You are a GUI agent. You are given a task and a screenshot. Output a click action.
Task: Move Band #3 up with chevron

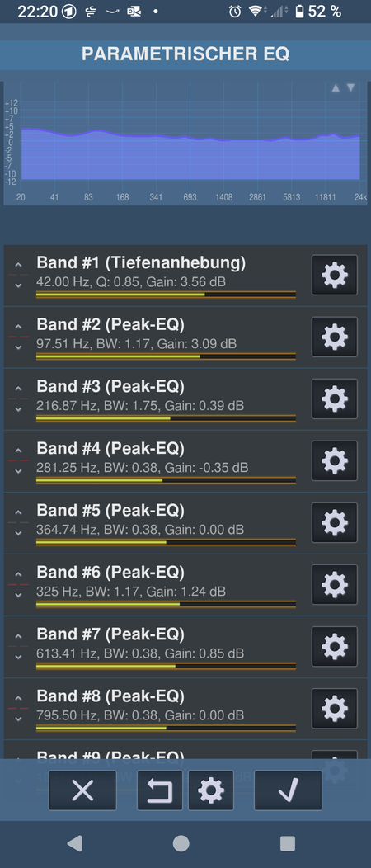[x=18, y=389]
